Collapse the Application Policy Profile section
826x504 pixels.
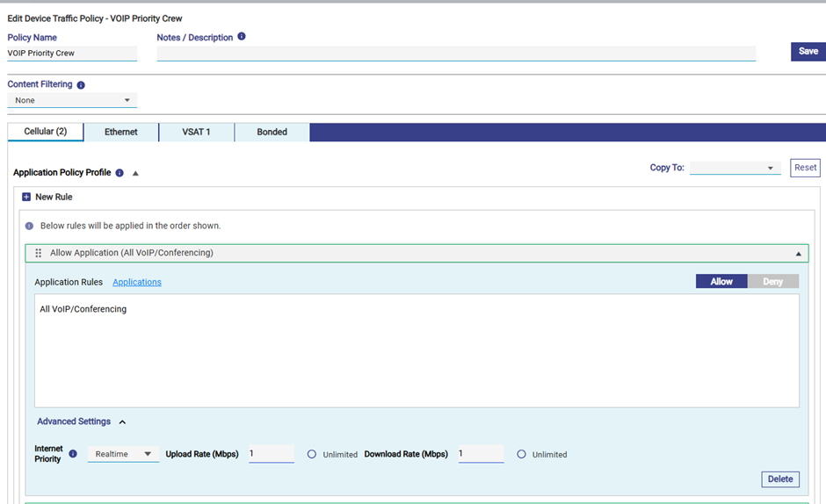(135, 173)
